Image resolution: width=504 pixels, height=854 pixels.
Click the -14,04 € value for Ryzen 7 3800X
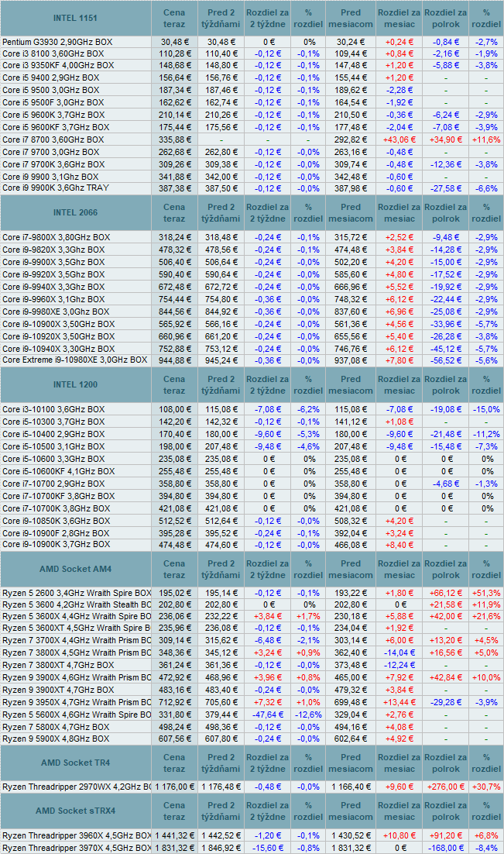point(399,653)
